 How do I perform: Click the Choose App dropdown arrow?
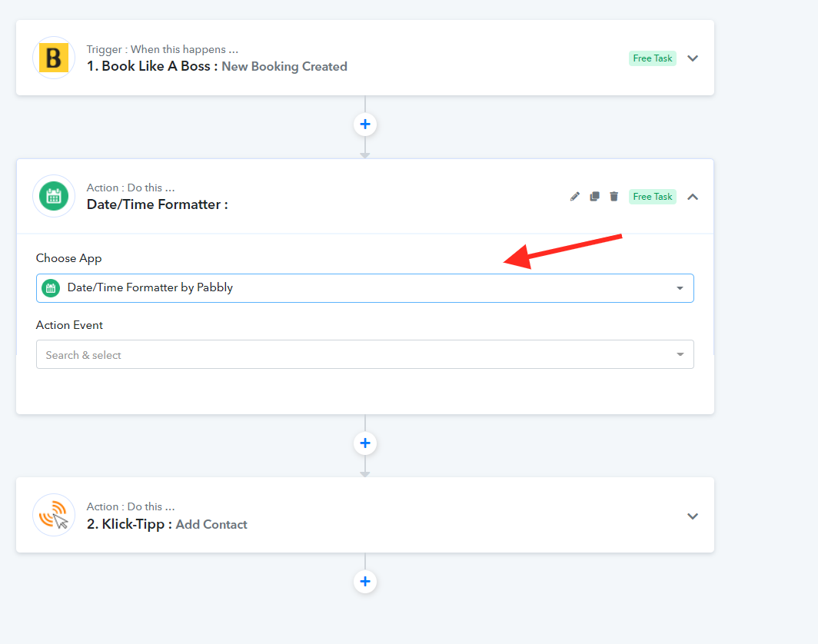point(680,288)
